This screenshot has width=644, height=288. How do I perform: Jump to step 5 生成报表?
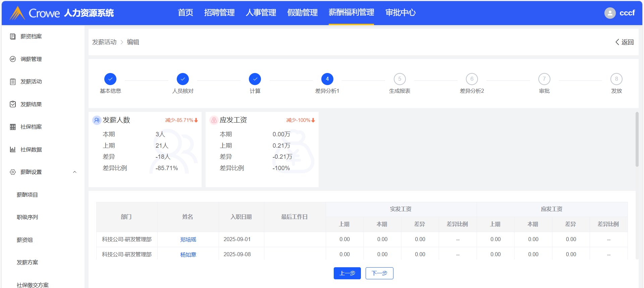(399, 79)
